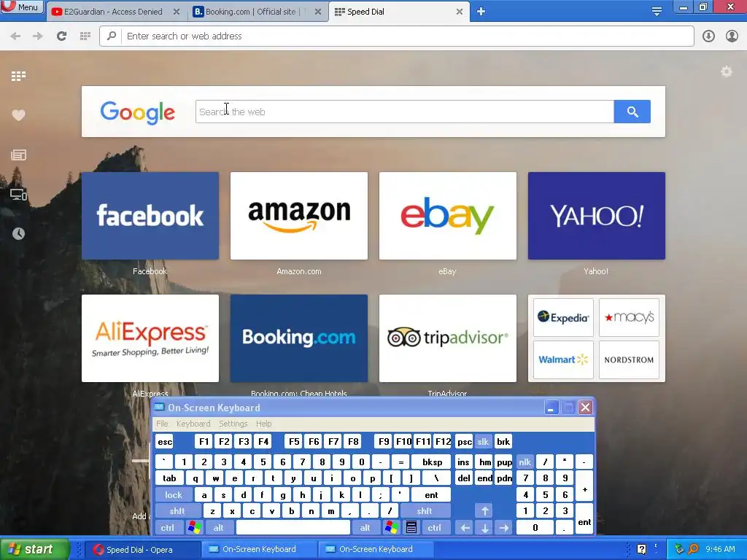The image size is (747, 560).
Task: Open the eBay speed dial tile
Action: click(x=447, y=216)
